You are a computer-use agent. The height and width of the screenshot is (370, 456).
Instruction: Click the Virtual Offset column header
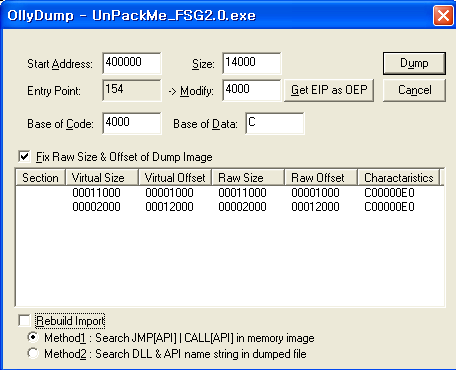point(175,178)
